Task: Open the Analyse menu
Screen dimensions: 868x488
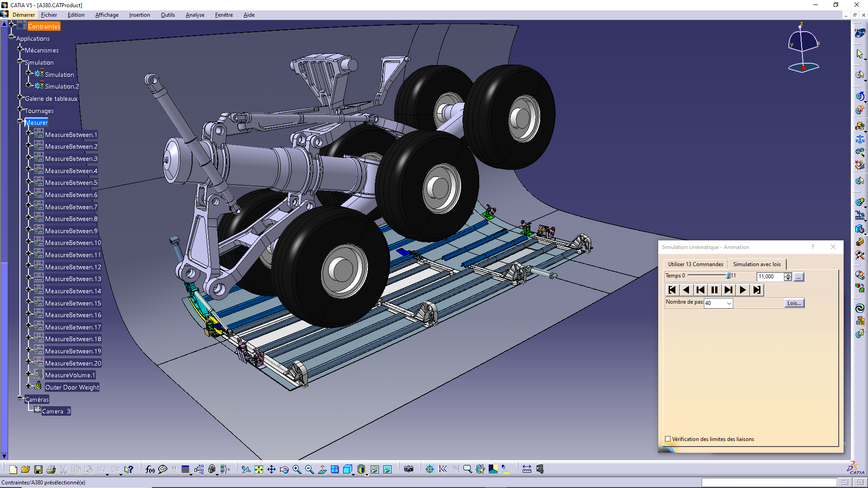Action: tap(195, 15)
